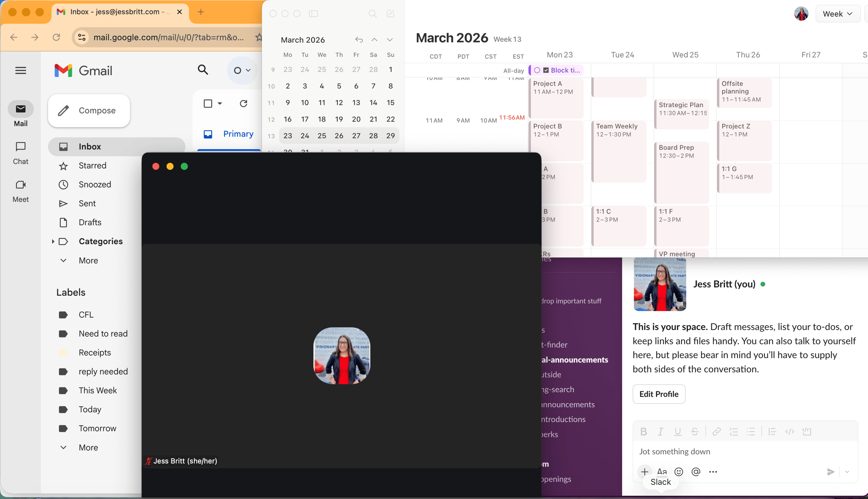Viewport: 868px width, 499px height.
Task: Expand More below the Tomorrow label
Action: pyautogui.click(x=88, y=447)
